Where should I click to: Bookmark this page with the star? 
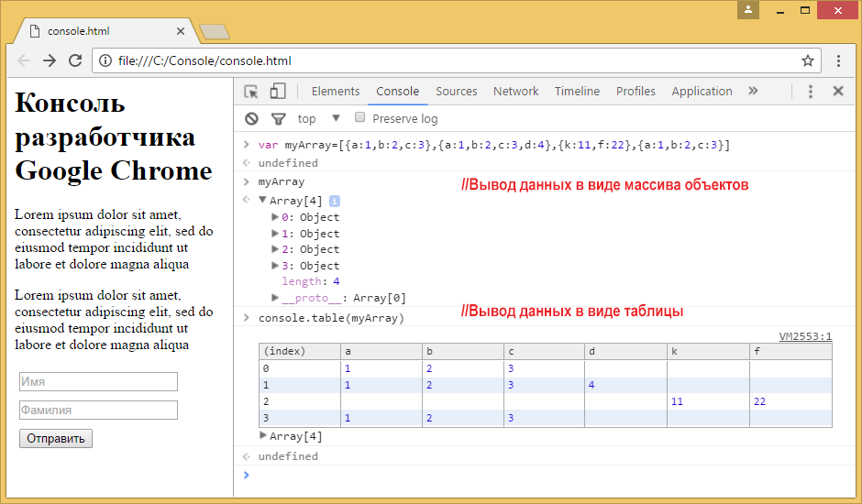coord(808,60)
